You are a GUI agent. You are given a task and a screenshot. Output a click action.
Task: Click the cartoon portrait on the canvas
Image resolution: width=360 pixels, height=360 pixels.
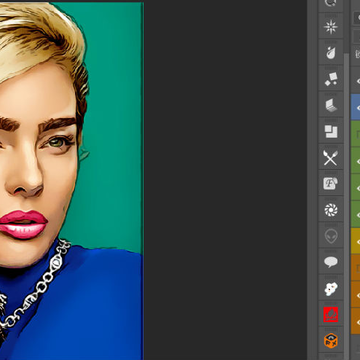pos(71,181)
